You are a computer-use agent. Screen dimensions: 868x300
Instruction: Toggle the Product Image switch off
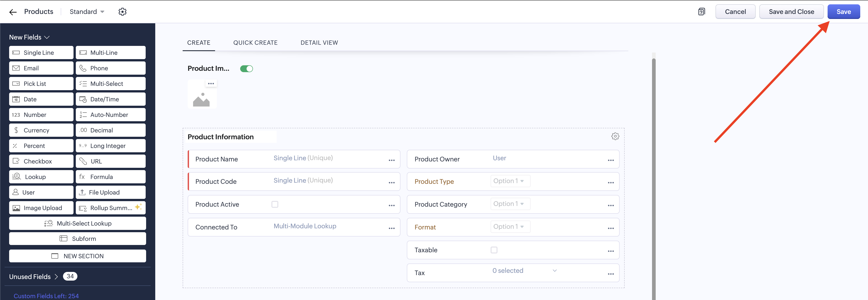tap(246, 69)
